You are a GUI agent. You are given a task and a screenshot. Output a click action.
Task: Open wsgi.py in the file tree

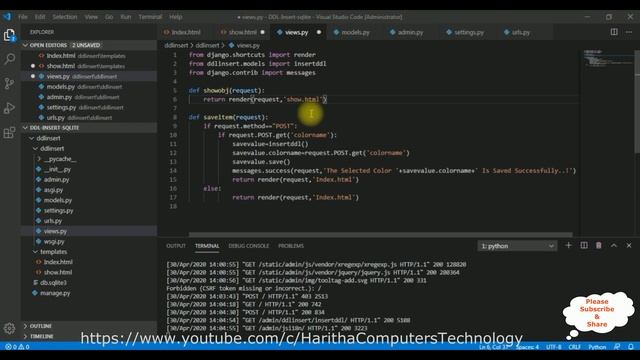[89, 241]
